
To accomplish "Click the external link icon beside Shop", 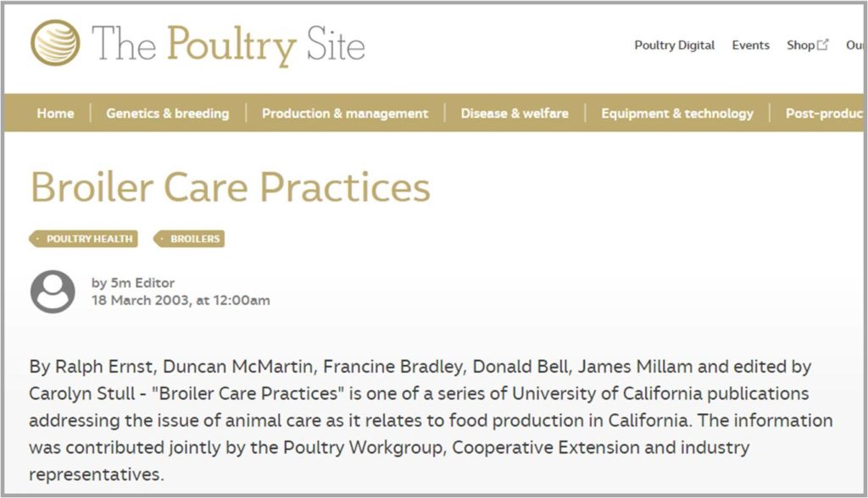I will (x=822, y=44).
